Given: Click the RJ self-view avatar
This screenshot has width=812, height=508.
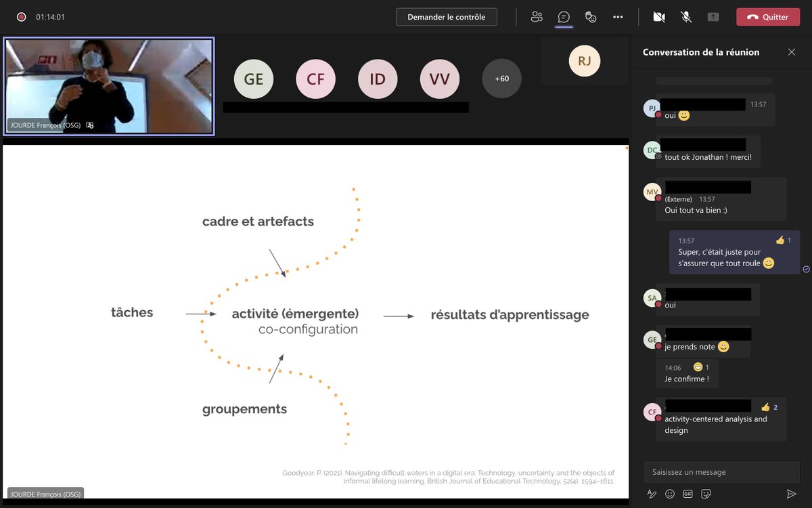Looking at the screenshot, I should pyautogui.click(x=585, y=61).
